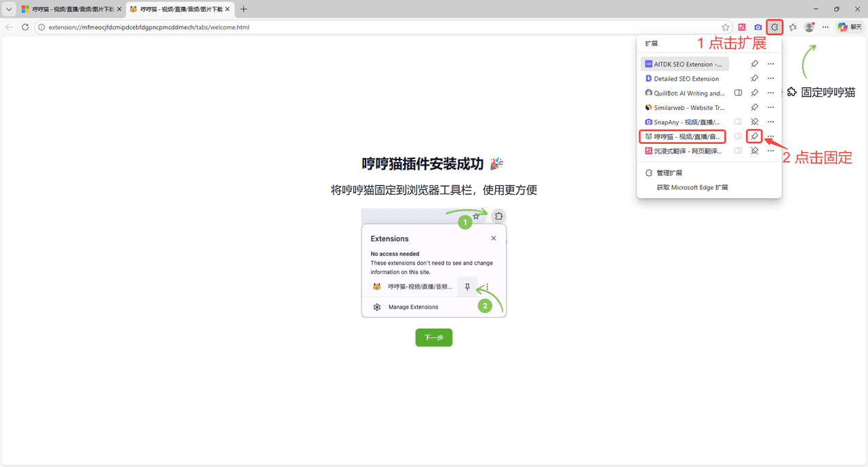Image resolution: width=868 pixels, height=467 pixels.
Task: Switch to the first 哼哼猫 tab
Action: [68, 10]
